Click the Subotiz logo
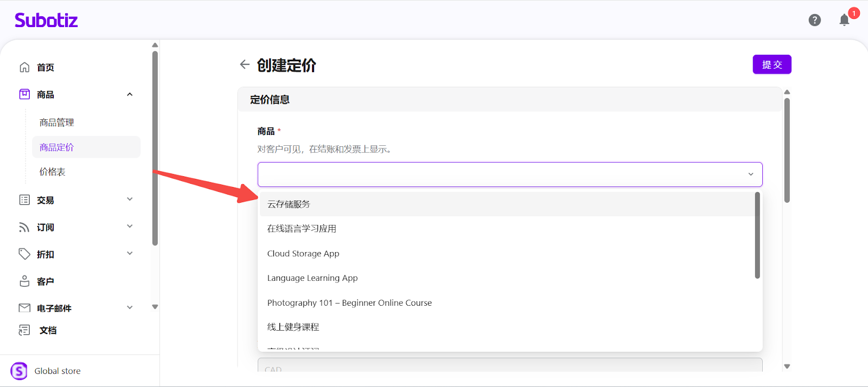 click(x=46, y=21)
